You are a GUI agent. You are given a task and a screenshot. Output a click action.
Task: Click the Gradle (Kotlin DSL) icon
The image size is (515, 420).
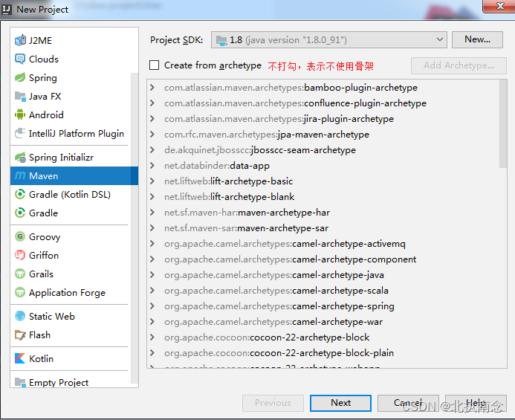pos(20,195)
